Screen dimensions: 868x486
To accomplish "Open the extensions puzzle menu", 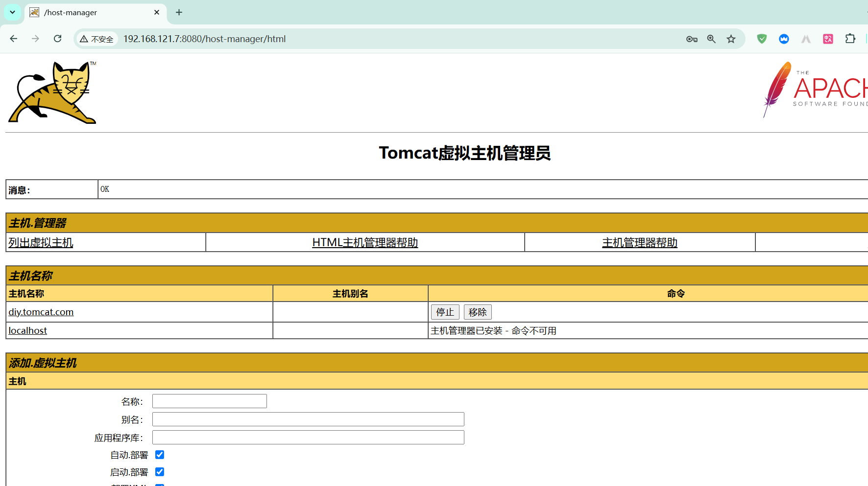I will point(850,39).
